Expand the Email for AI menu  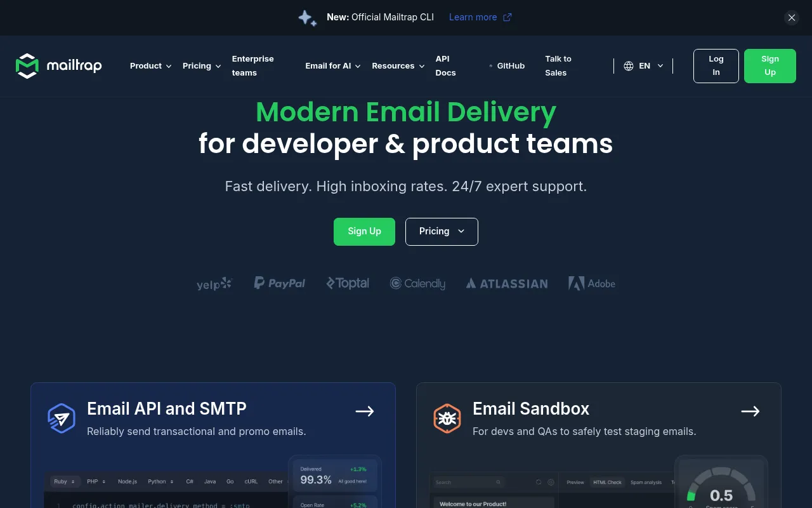click(x=333, y=66)
